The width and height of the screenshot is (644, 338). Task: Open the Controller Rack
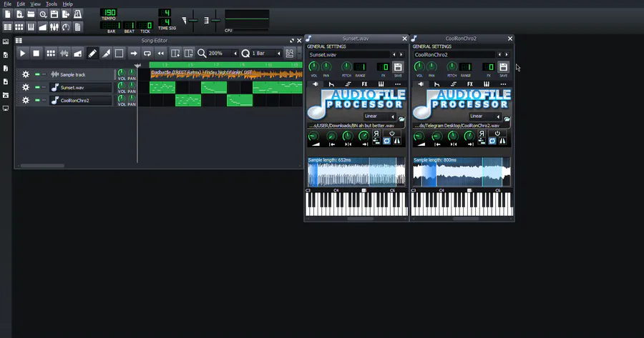coord(66,27)
